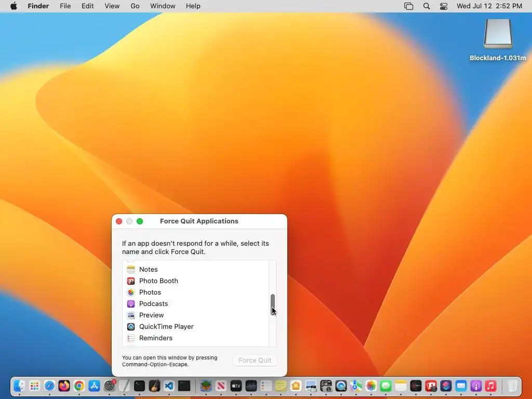532x399 pixels.
Task: Open the App Store Dock icon
Action: pyautogui.click(x=94, y=386)
